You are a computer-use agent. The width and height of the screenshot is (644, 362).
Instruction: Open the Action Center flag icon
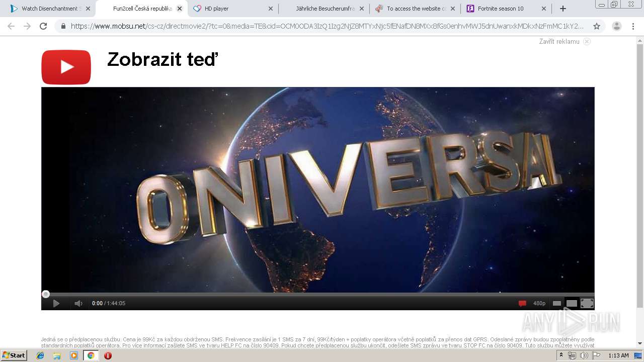point(596,355)
